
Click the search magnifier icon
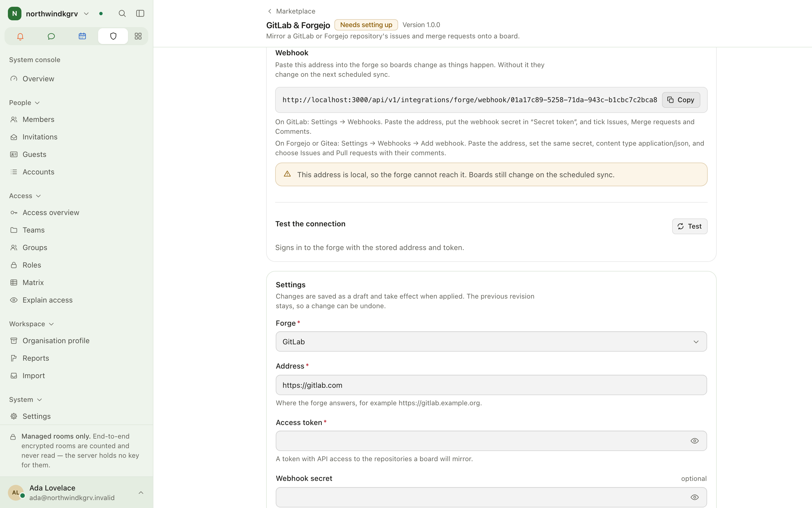(122, 14)
